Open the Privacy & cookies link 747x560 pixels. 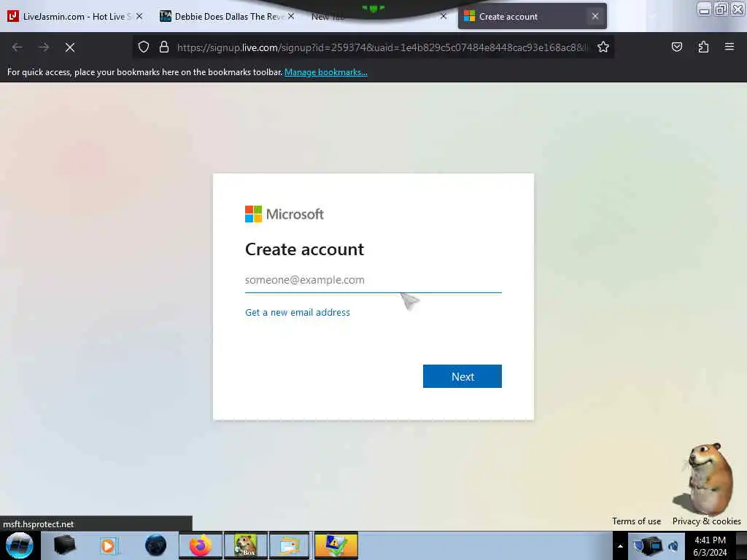(x=706, y=521)
